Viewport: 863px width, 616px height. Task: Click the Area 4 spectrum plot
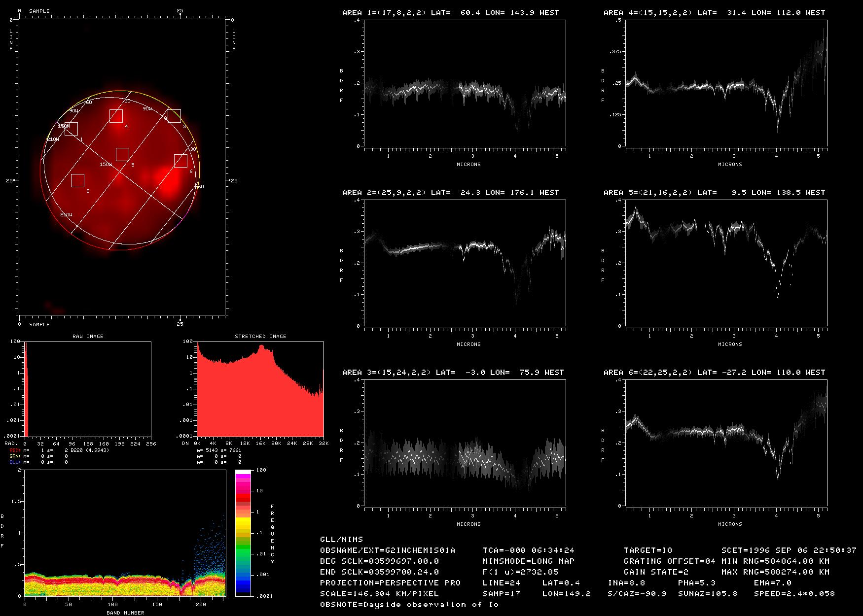(x=726, y=83)
